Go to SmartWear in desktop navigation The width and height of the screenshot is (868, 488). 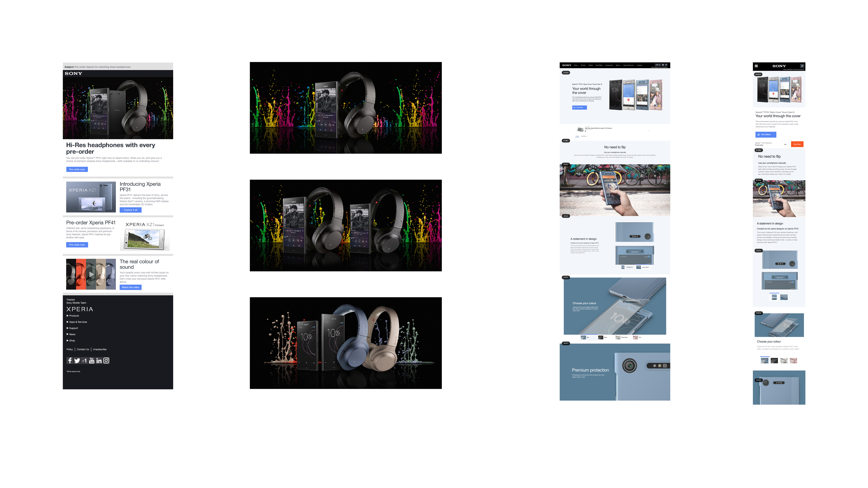click(599, 65)
